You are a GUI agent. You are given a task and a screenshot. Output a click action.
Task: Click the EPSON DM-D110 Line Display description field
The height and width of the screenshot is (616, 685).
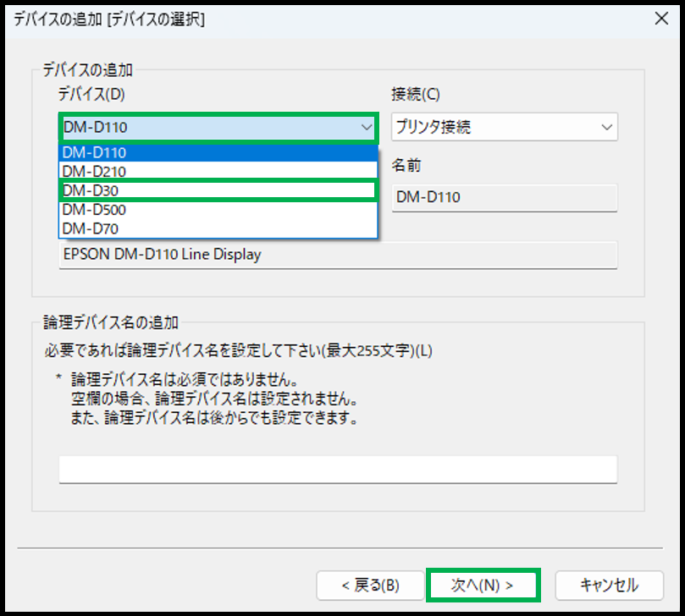pos(338,255)
